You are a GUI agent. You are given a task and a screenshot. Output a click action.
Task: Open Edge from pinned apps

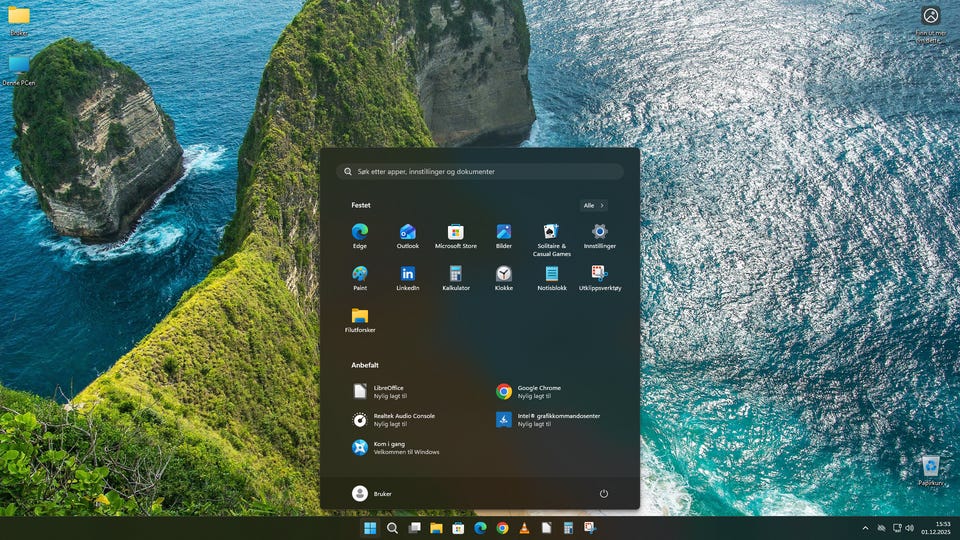tap(359, 236)
